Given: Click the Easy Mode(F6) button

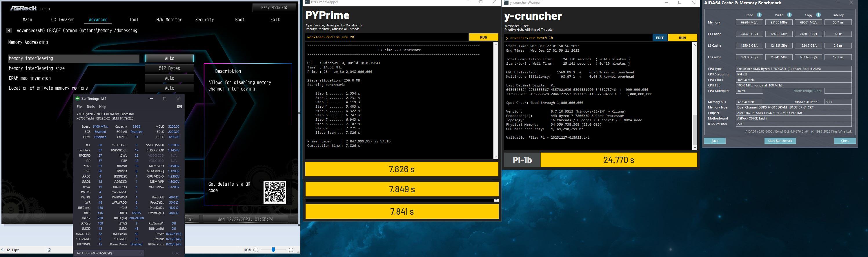Looking at the screenshot, I should pyautogui.click(x=274, y=8).
